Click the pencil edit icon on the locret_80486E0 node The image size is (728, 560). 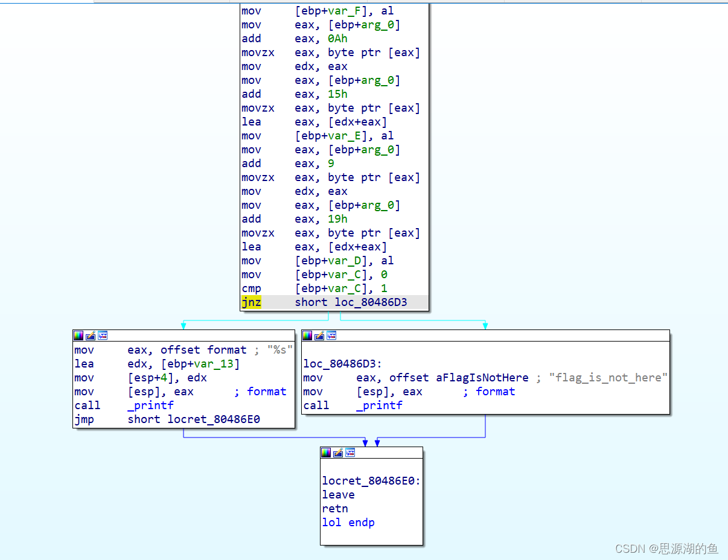(338, 453)
